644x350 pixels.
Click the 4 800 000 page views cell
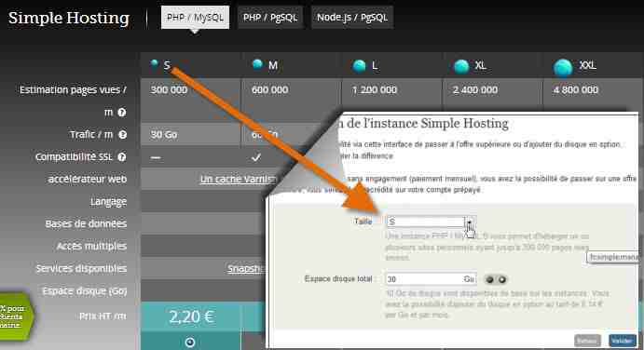click(594, 95)
